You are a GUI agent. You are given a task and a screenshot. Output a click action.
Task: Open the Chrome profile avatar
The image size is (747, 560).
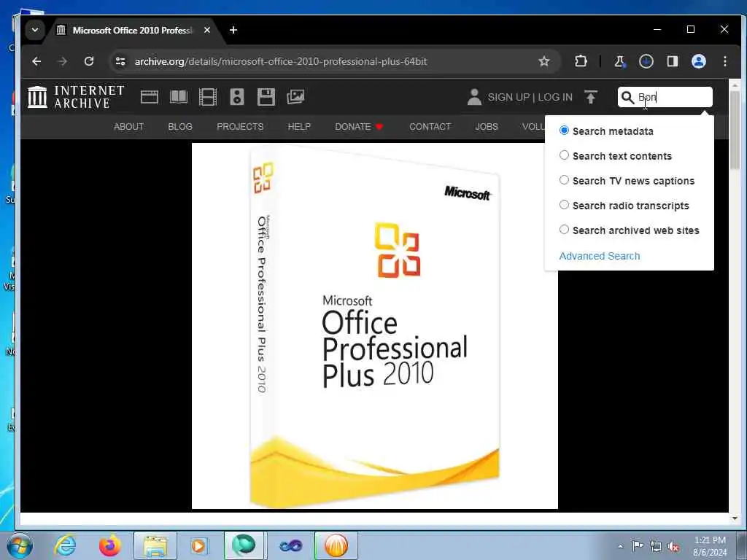(698, 61)
